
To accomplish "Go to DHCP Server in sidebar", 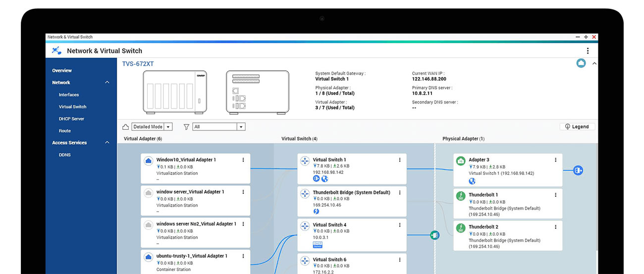I will click(71, 119).
